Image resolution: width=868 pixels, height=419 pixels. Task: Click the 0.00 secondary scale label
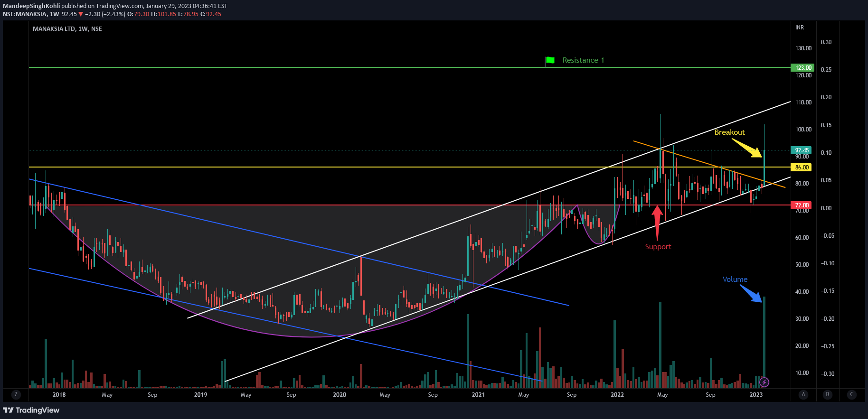(826, 208)
